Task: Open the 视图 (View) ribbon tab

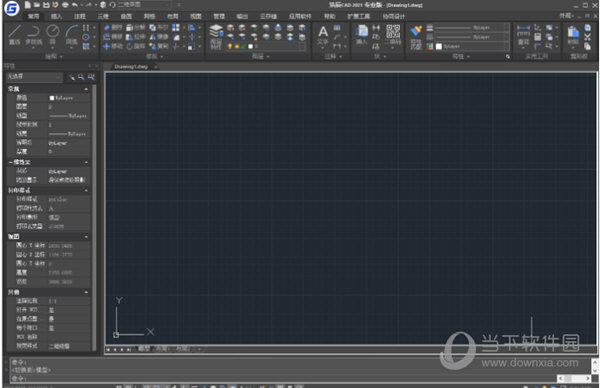Action: 196,16
